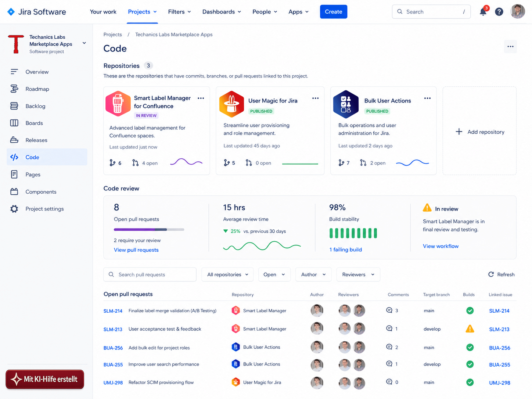This screenshot has height=399, width=532.
Task: Click the average review time sparkline
Action: tap(262, 245)
